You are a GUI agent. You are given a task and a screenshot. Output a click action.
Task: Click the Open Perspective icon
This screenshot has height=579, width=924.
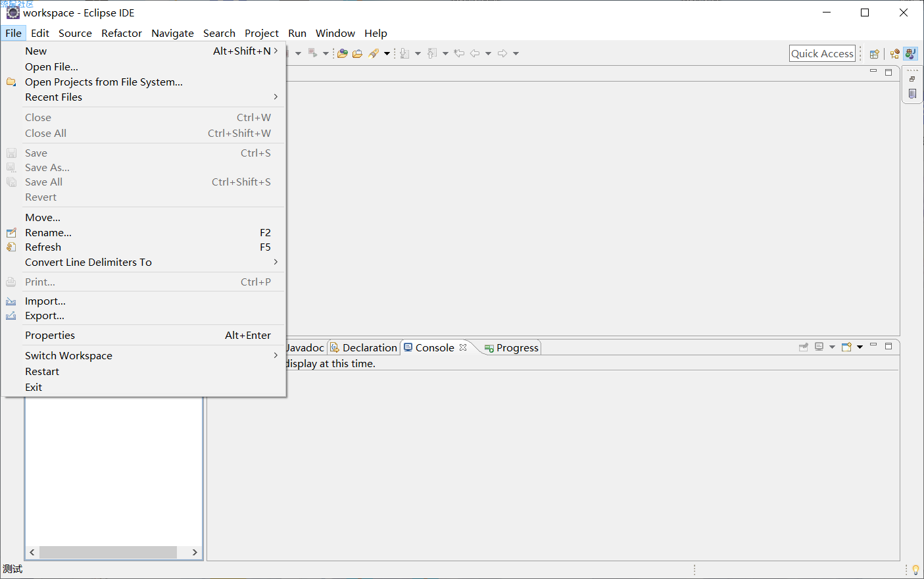tap(874, 54)
